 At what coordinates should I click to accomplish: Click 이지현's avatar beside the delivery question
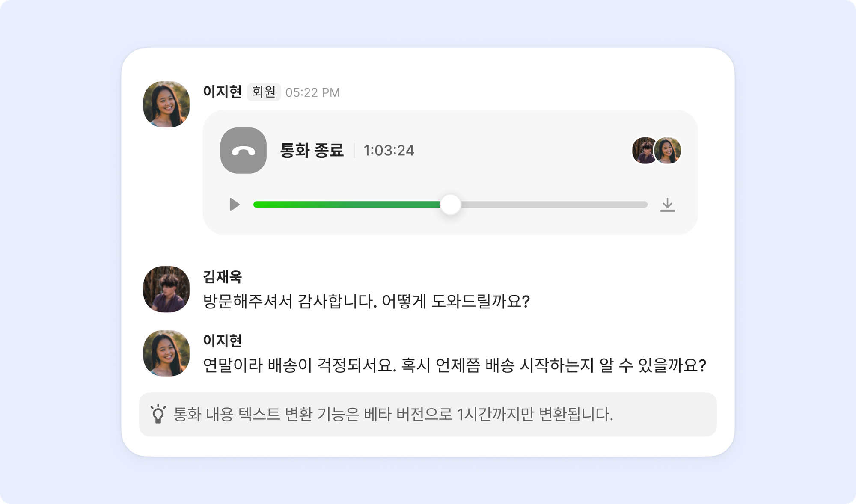click(166, 353)
